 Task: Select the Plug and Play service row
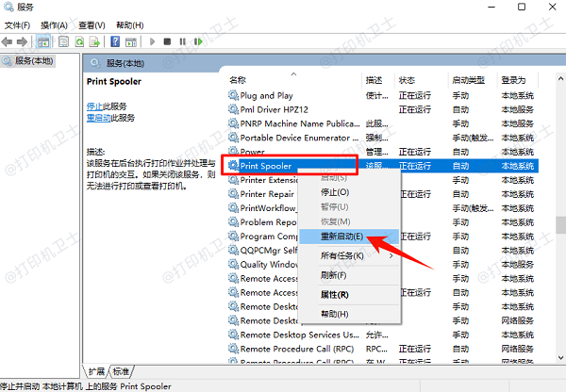(265, 95)
